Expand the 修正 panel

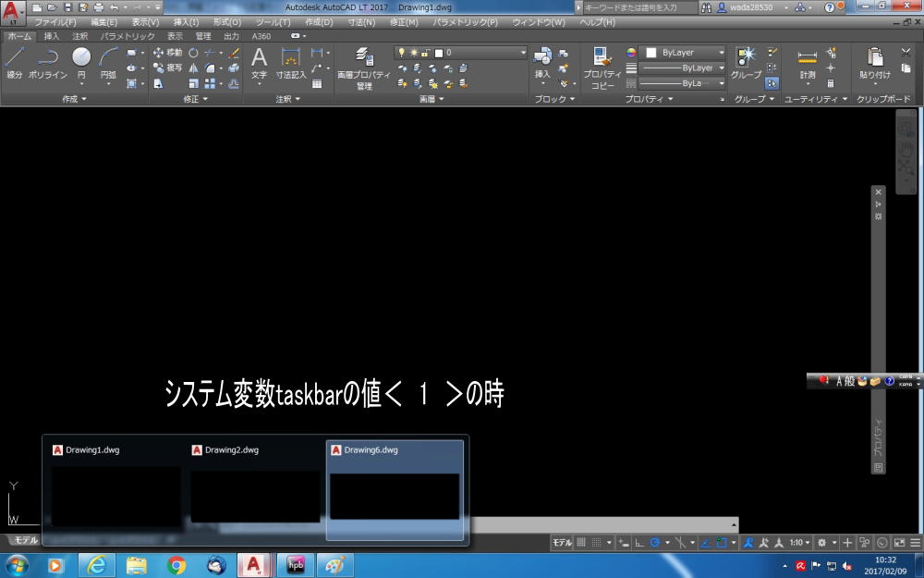196,99
